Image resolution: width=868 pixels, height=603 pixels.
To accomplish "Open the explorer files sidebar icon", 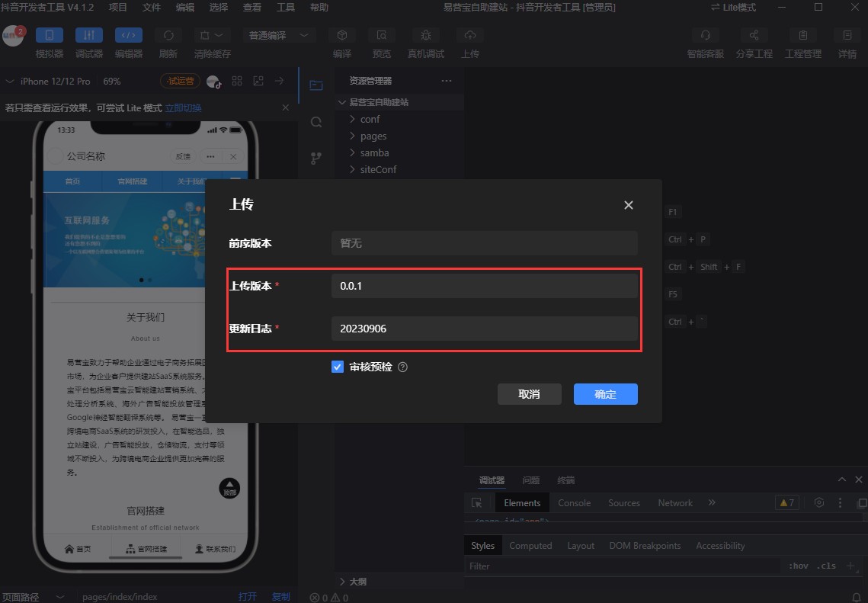I will pyautogui.click(x=316, y=85).
